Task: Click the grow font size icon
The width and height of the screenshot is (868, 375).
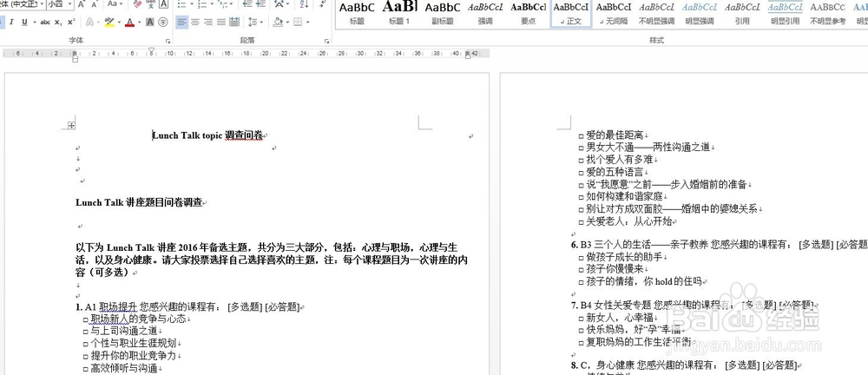Action: (82, 4)
